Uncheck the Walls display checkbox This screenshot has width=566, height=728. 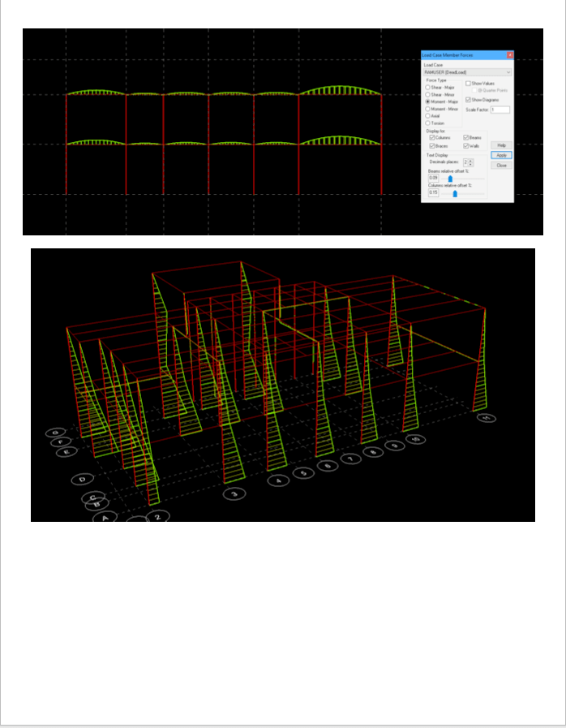tap(465, 145)
